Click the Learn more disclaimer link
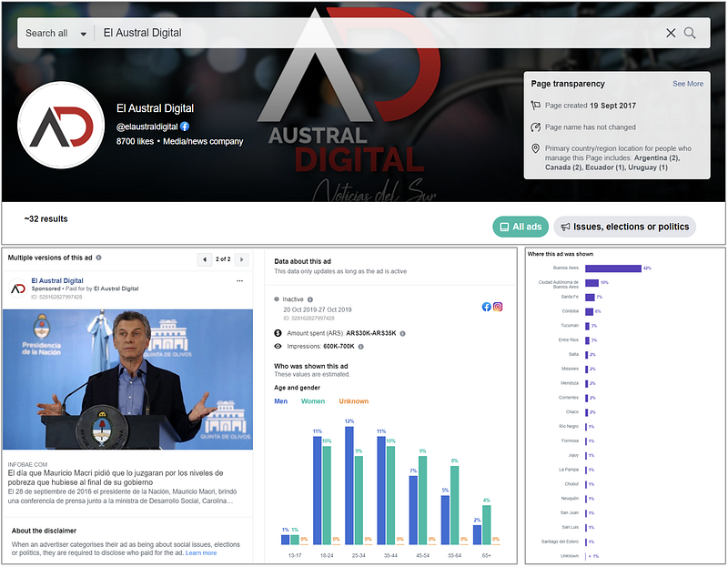The height and width of the screenshot is (567, 728). point(201,553)
